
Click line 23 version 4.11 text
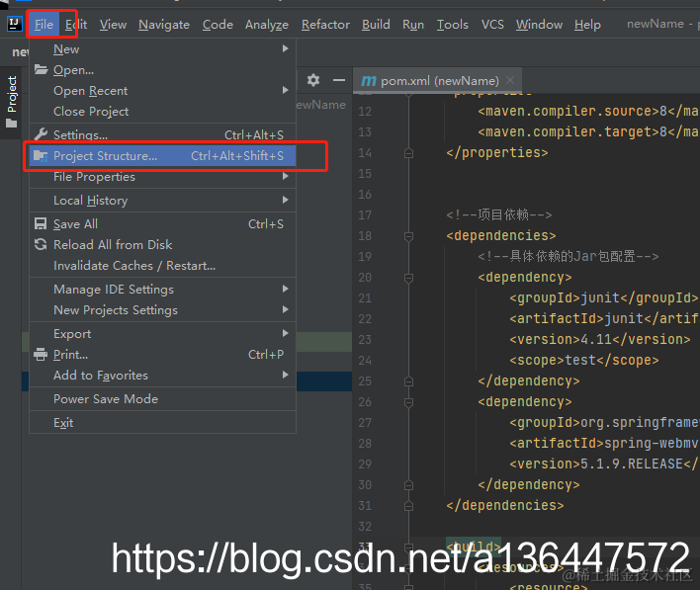(x=599, y=340)
